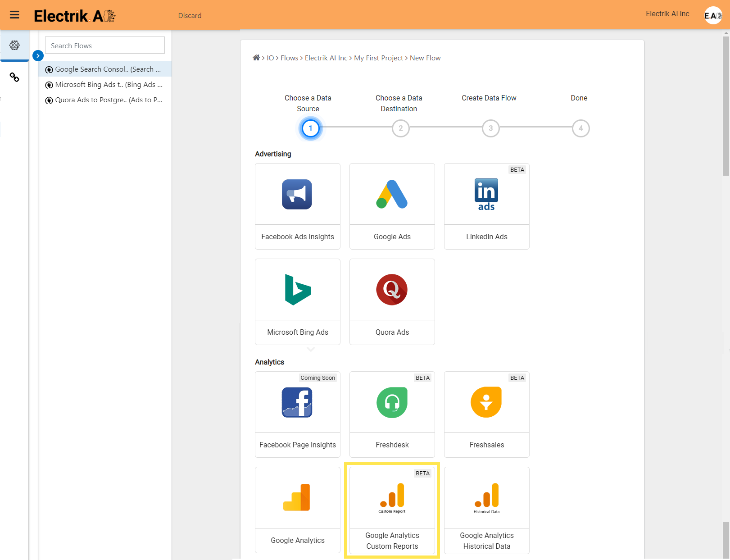Open the hamburger menu
The image size is (730, 560).
pos(14,15)
